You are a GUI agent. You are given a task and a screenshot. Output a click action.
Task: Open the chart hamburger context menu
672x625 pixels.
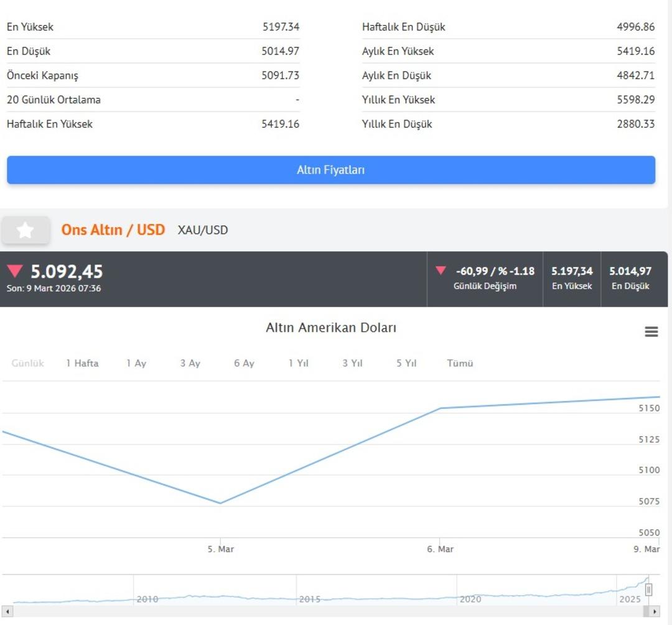[651, 332]
